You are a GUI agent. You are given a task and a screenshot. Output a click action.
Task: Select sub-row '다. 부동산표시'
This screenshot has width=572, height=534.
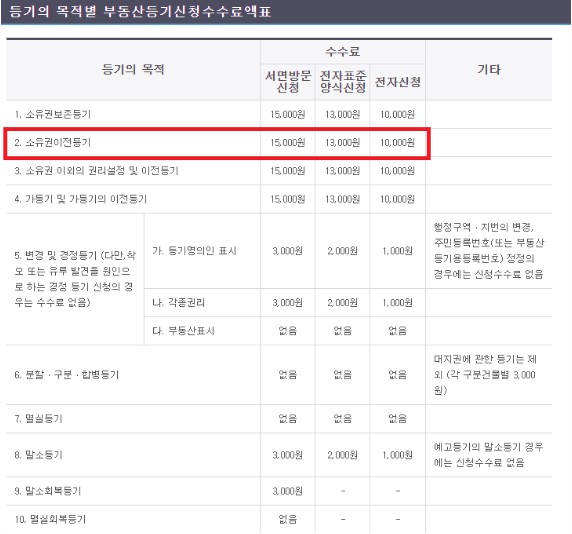[183, 330]
